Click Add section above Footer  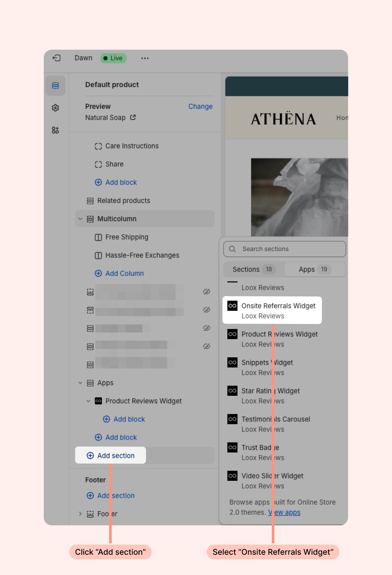(x=111, y=456)
